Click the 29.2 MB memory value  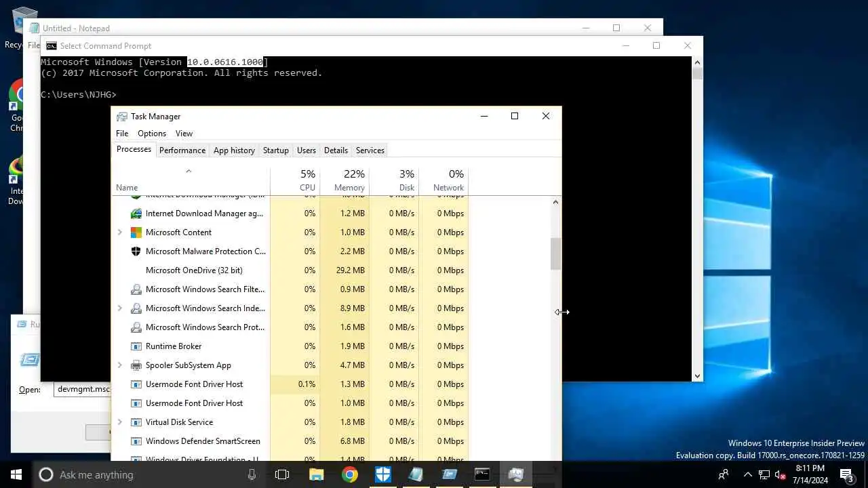coord(352,270)
